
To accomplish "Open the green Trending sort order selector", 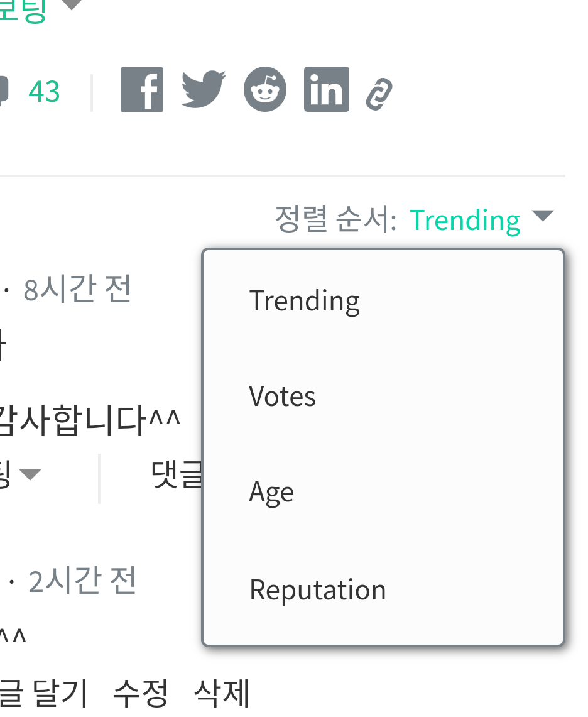I will [x=465, y=220].
